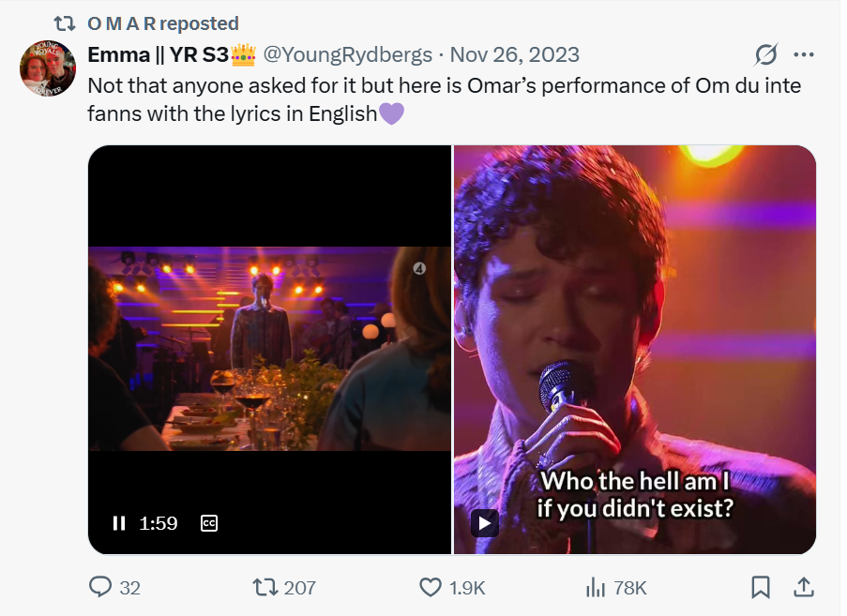Click the Nov 26, 2023 timestamp
The image size is (847, 616).
click(515, 55)
